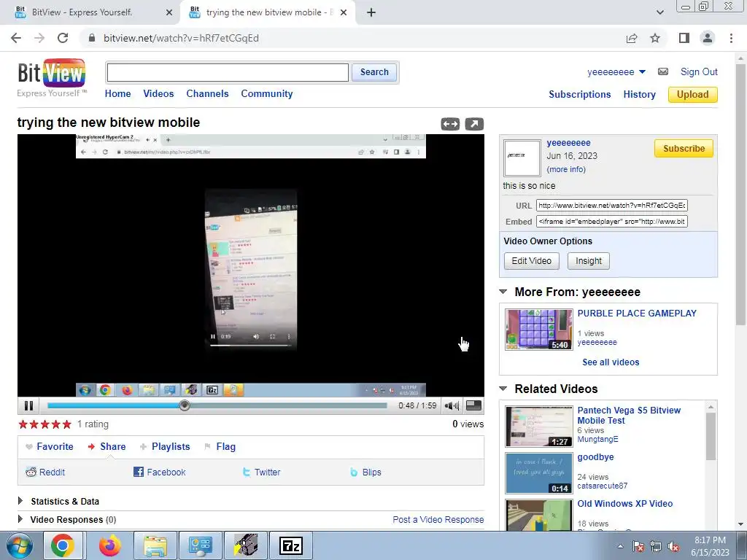Screen dimensions: 747x560
Task: Select the Playlists tab
Action: [165, 447]
